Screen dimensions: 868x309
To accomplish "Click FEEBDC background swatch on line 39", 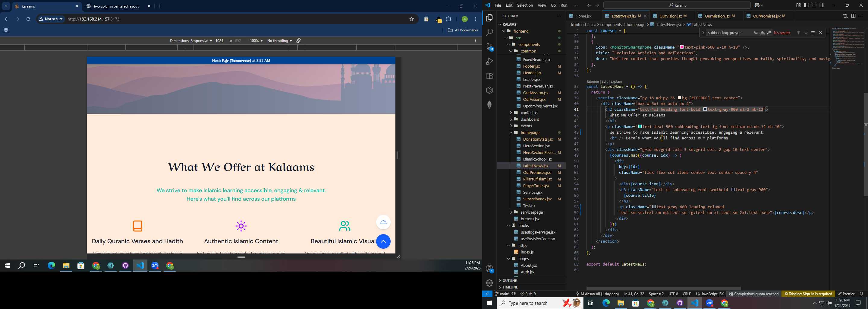I will pos(679,98).
